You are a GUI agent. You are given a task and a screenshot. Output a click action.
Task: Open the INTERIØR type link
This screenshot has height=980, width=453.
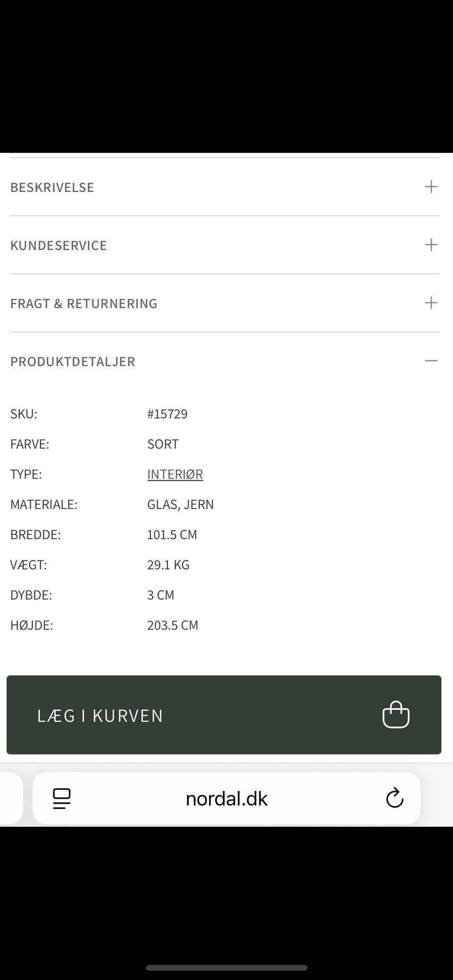(175, 474)
